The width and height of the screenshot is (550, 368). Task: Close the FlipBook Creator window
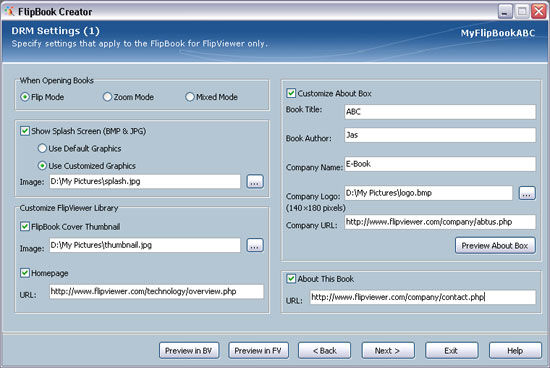pos(539,12)
